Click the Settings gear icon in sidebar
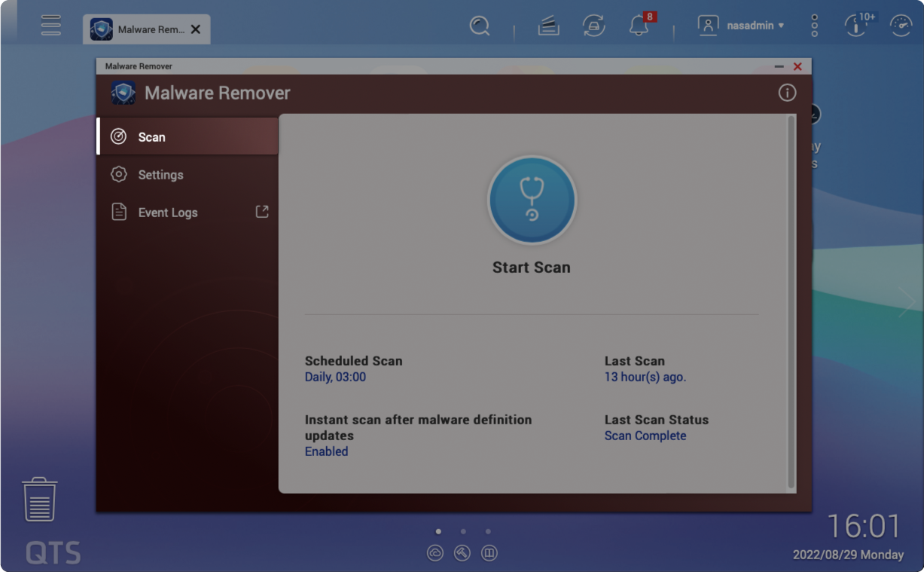Viewport: 924px width, 572px height. point(118,174)
